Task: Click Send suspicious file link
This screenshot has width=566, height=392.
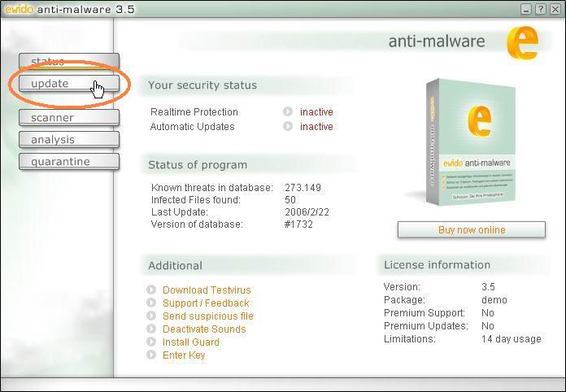Action: [208, 316]
